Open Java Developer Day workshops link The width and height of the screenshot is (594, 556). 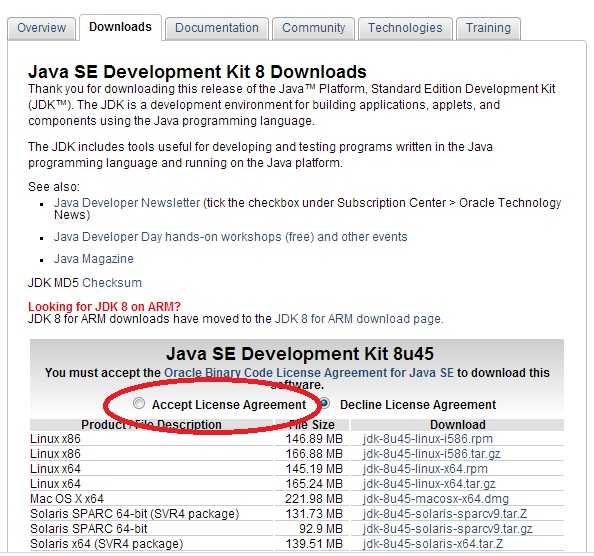[x=230, y=237]
